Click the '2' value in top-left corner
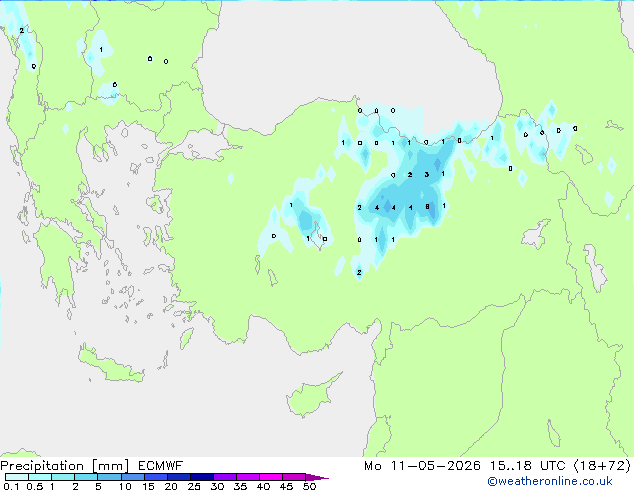The width and height of the screenshot is (634, 490). click(21, 30)
